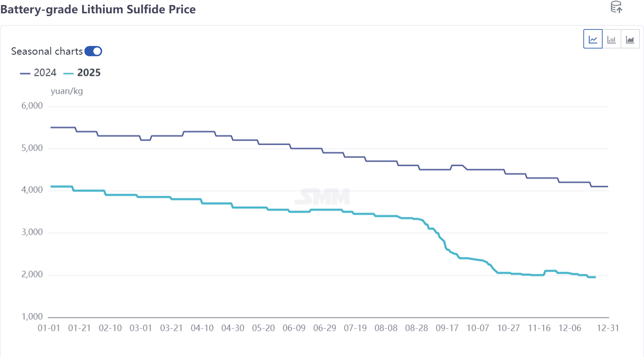644x357 pixels.
Task: Toggle the 2025 series legend label
Action: [x=89, y=73]
